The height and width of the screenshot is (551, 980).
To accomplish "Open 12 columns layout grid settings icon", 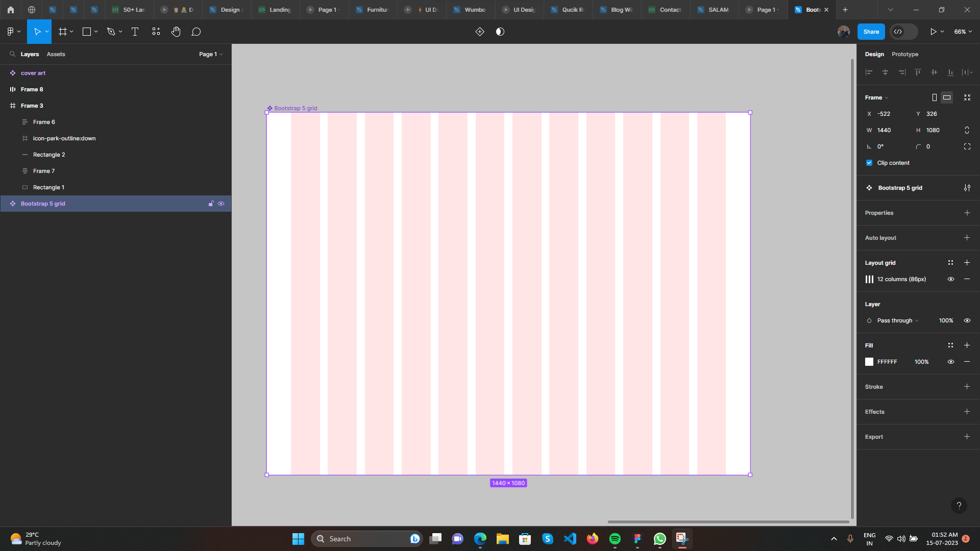I will coord(869,279).
